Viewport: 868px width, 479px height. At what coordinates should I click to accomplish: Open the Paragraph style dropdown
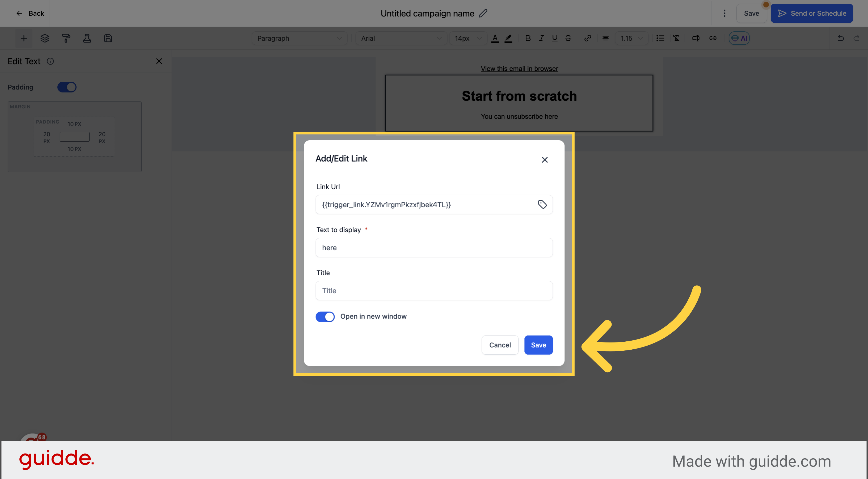(x=300, y=39)
